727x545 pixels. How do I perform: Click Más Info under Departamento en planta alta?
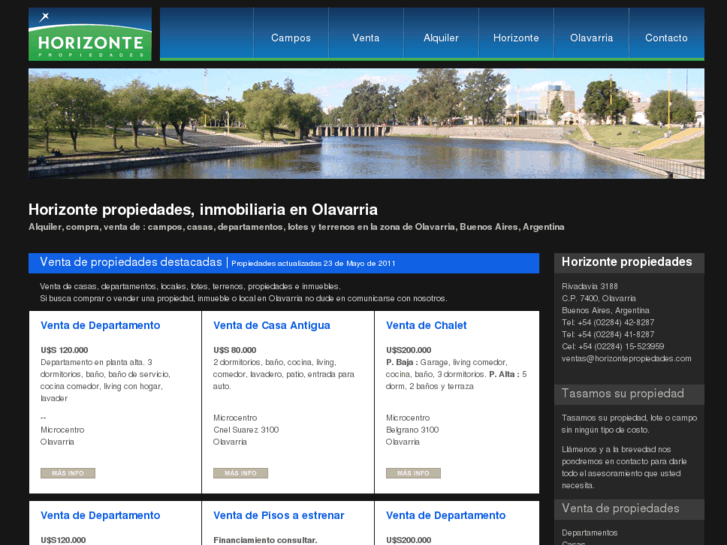tap(68, 473)
